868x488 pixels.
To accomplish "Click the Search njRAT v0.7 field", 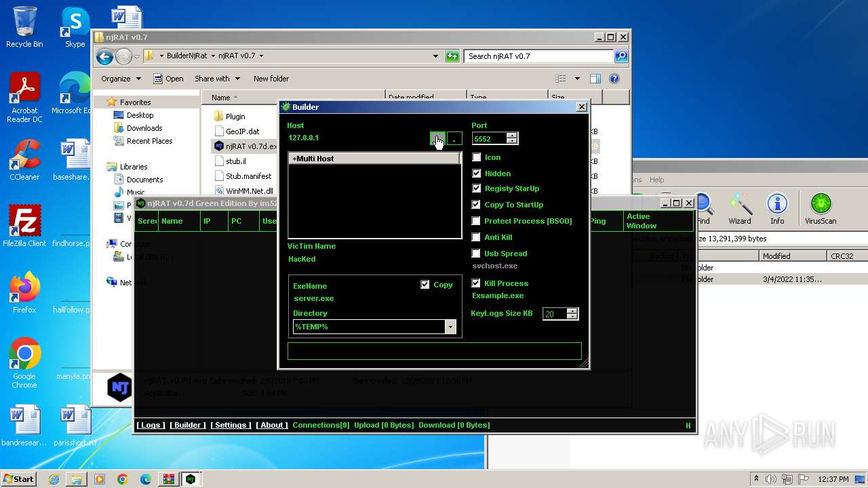I will coord(539,56).
